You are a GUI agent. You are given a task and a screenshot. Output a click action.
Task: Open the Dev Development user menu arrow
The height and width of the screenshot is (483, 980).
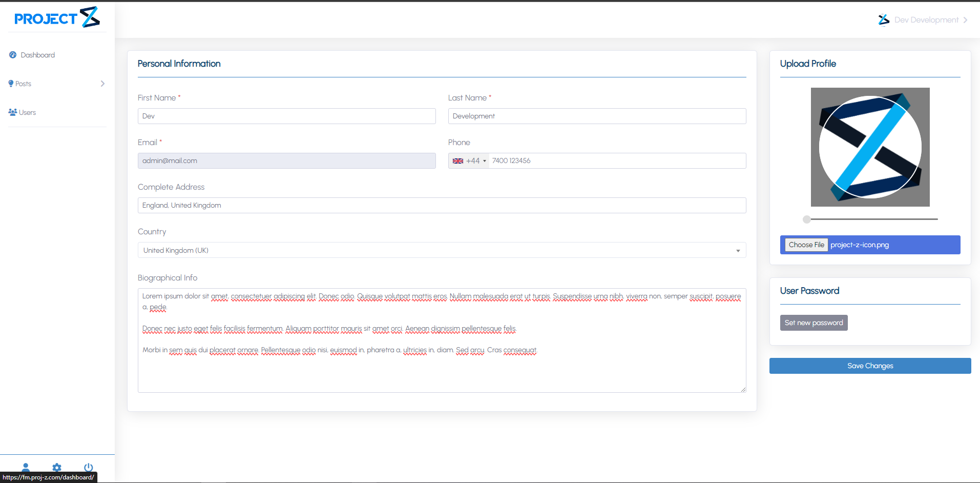coord(965,20)
